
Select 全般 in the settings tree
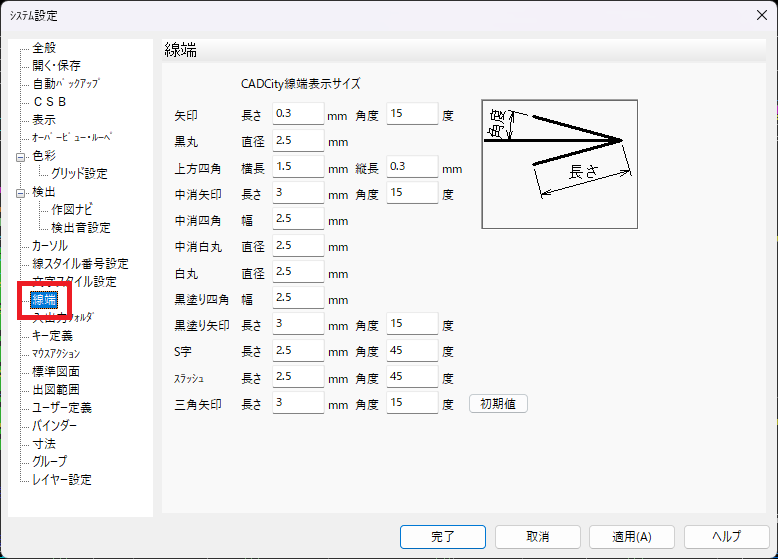(x=44, y=48)
